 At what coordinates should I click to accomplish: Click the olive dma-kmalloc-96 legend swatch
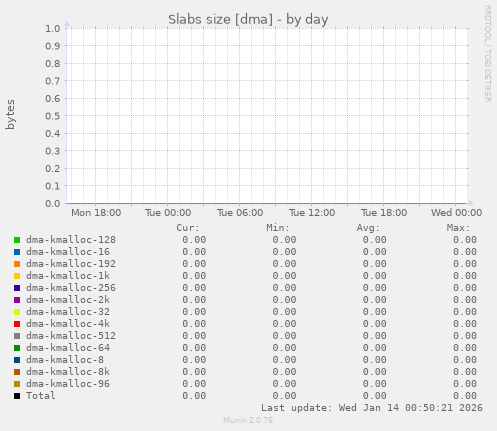17,384
